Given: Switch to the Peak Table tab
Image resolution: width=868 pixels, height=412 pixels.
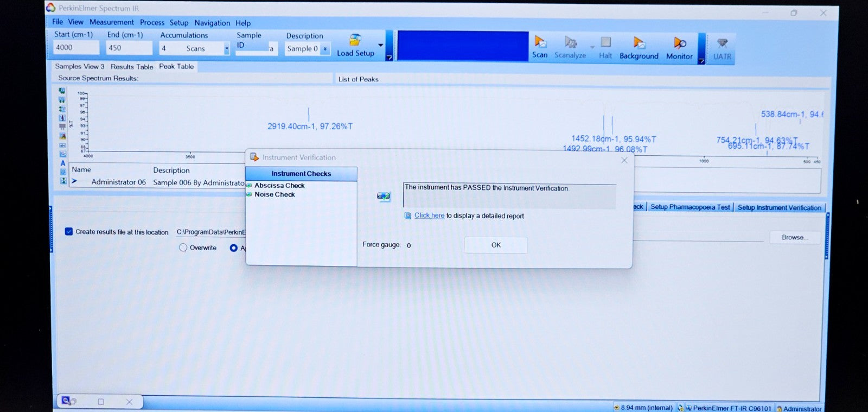Looking at the screenshot, I should 176,67.
